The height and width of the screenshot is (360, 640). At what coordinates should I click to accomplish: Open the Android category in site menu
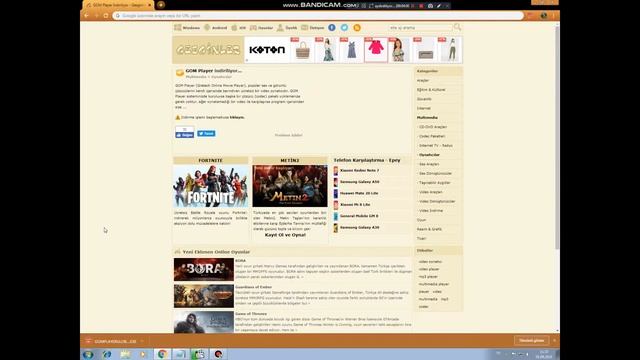coord(216,28)
